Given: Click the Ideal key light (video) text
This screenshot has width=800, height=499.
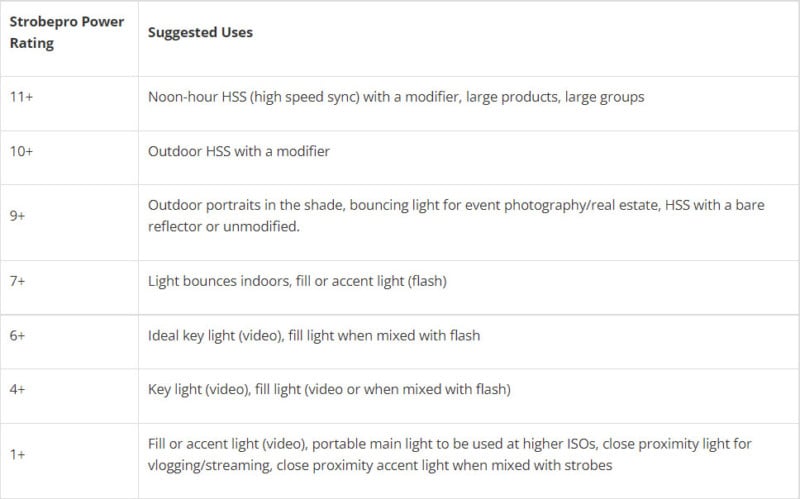Looking at the screenshot, I should 216,336.
